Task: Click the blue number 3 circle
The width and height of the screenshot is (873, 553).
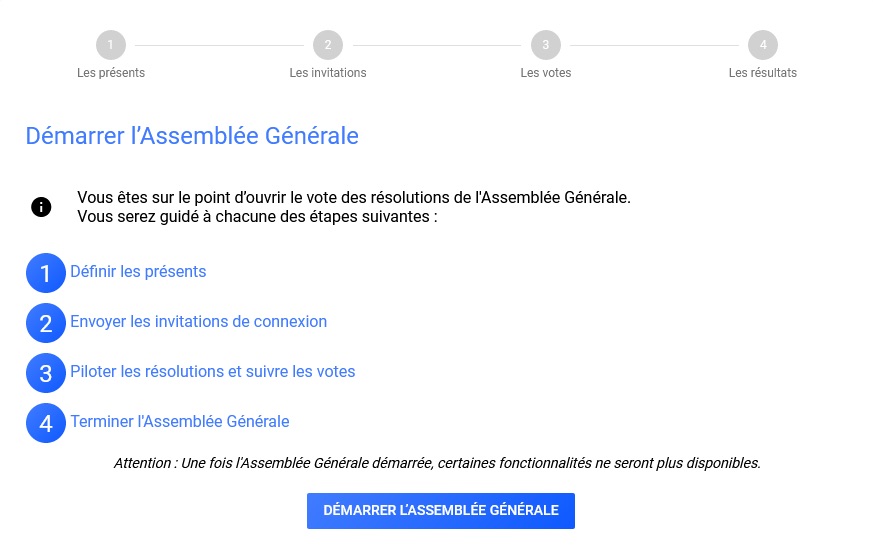Action: point(46,373)
